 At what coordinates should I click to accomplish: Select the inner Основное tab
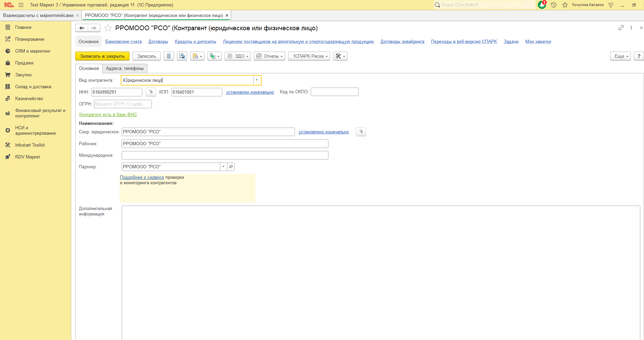click(x=89, y=69)
